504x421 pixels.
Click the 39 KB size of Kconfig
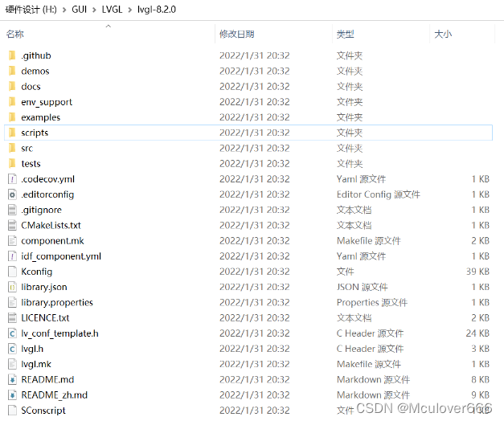coord(477,272)
